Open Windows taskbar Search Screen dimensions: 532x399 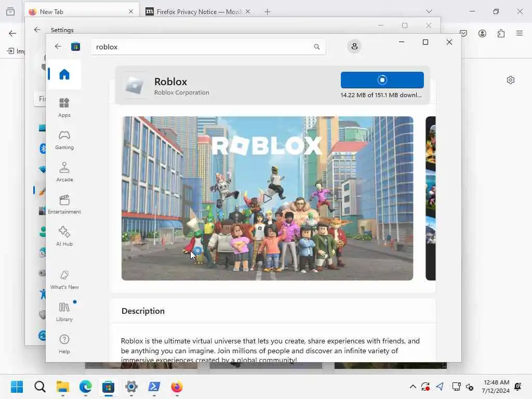click(40, 387)
